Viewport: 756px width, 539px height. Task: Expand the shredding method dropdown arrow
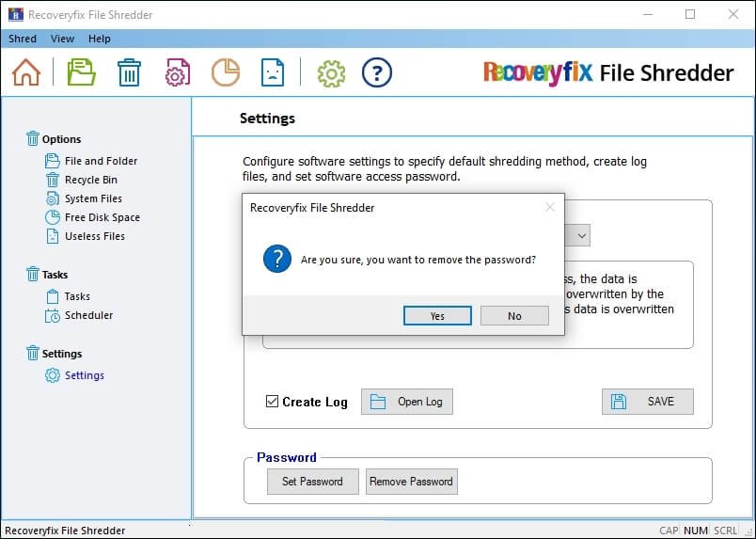point(581,235)
